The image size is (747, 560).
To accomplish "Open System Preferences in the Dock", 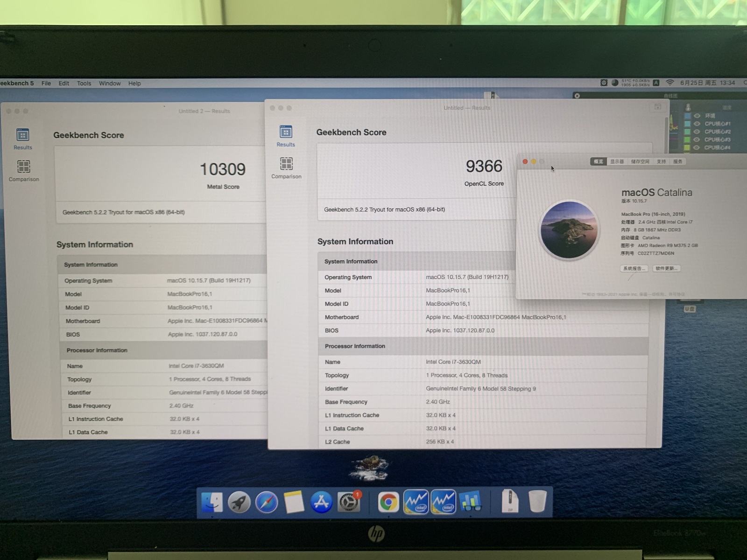I will pos(349,503).
